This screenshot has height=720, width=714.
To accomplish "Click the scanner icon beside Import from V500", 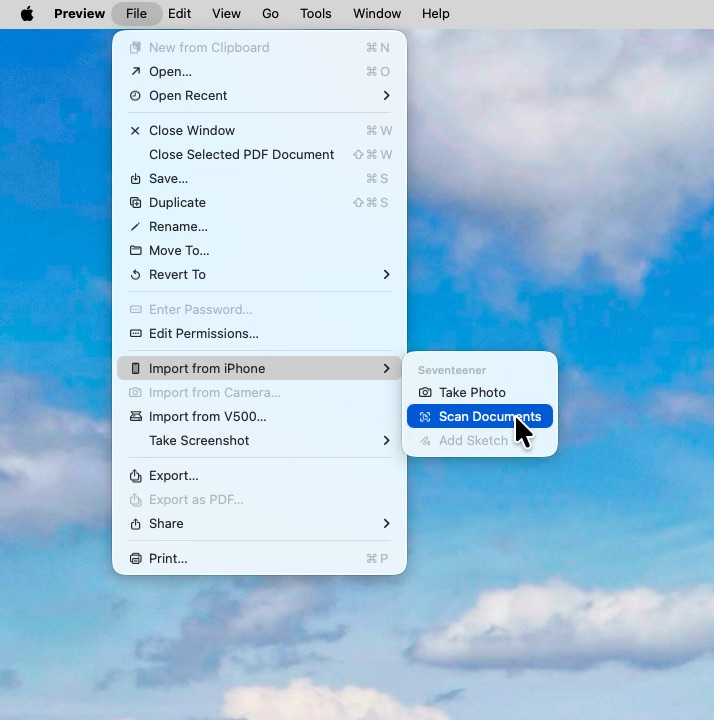I will coord(136,417).
